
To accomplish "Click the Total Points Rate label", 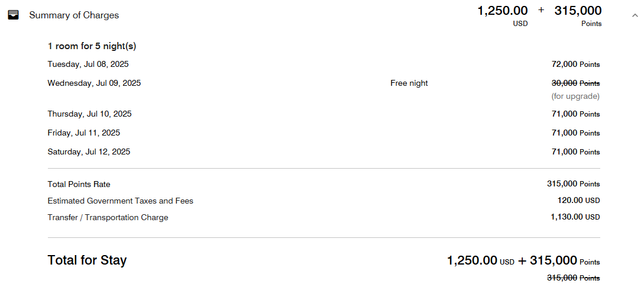I will [79, 184].
